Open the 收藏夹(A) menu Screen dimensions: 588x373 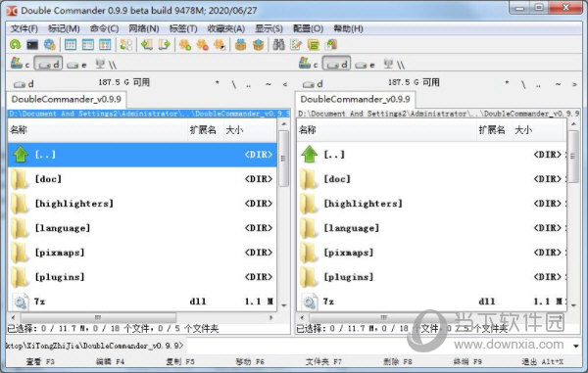226,28
